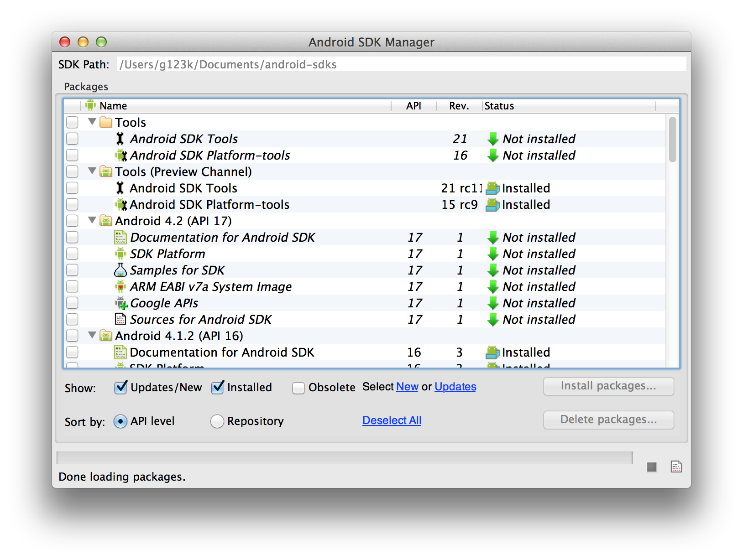The width and height of the screenshot is (743, 560).
Task: Click the stop loading square icon
Action: coord(651,467)
